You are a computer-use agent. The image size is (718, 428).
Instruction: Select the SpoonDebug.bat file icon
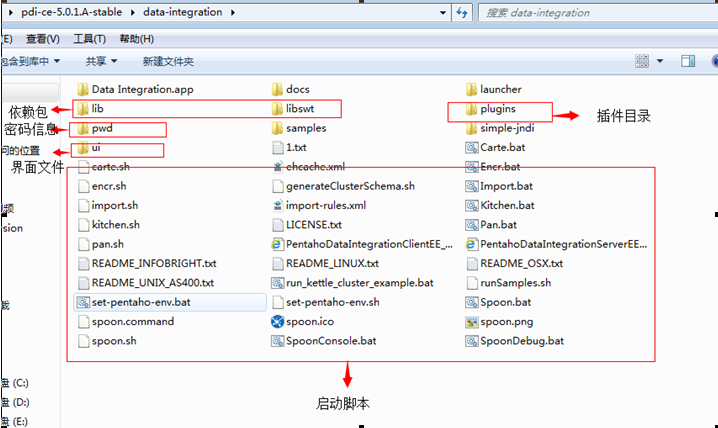pos(472,341)
